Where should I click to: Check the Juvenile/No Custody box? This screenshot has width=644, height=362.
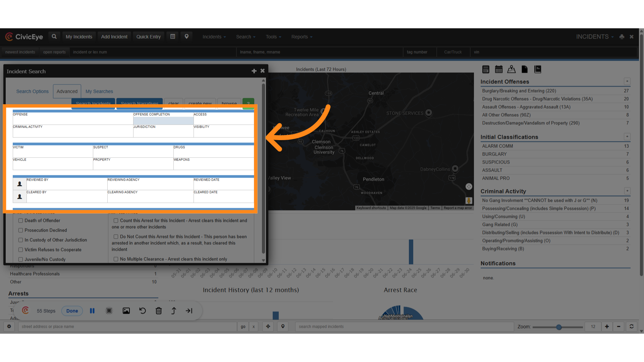[x=21, y=259]
